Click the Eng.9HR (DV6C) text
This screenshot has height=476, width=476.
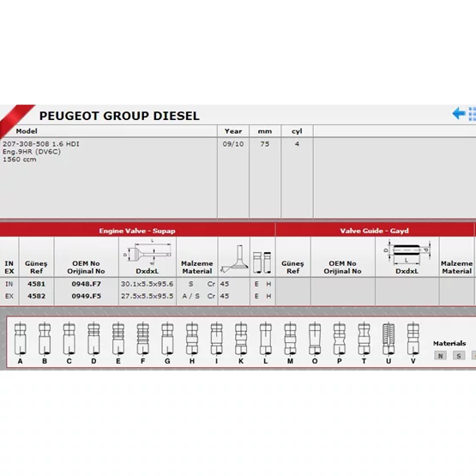(32, 152)
